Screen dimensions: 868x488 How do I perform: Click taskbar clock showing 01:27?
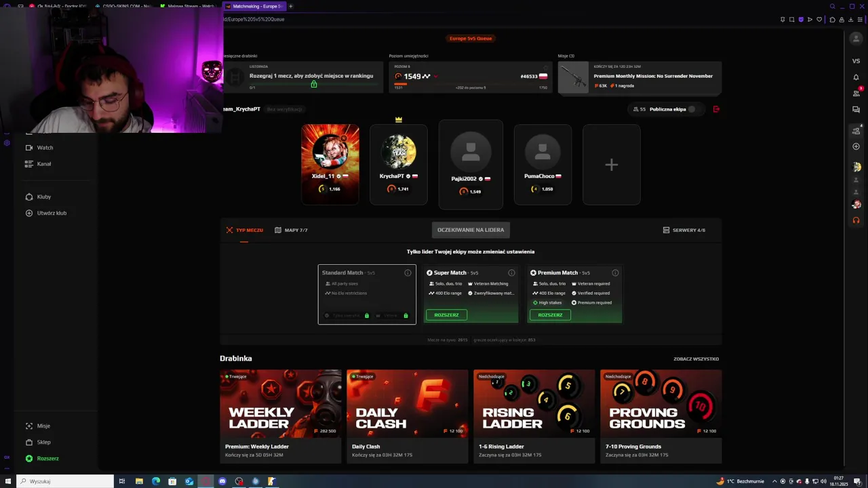click(839, 481)
